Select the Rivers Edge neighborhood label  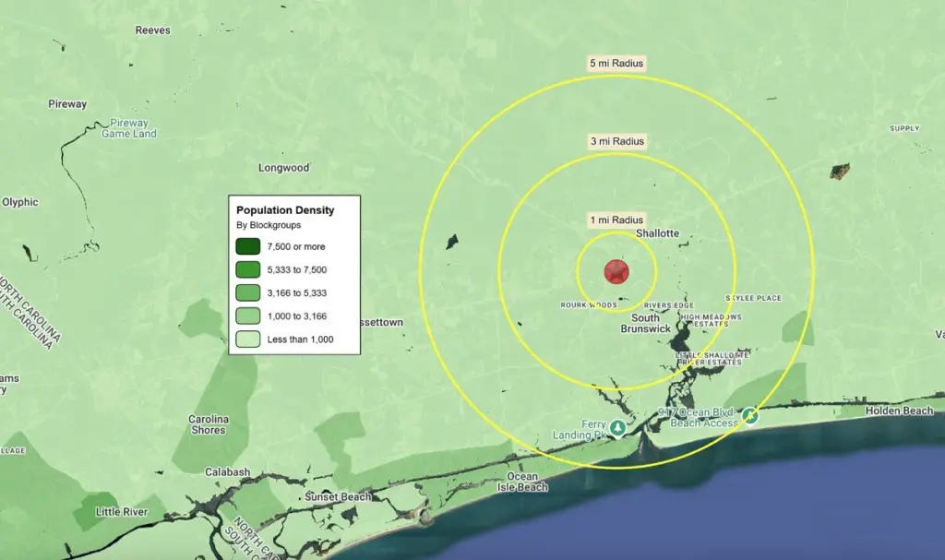tap(668, 305)
